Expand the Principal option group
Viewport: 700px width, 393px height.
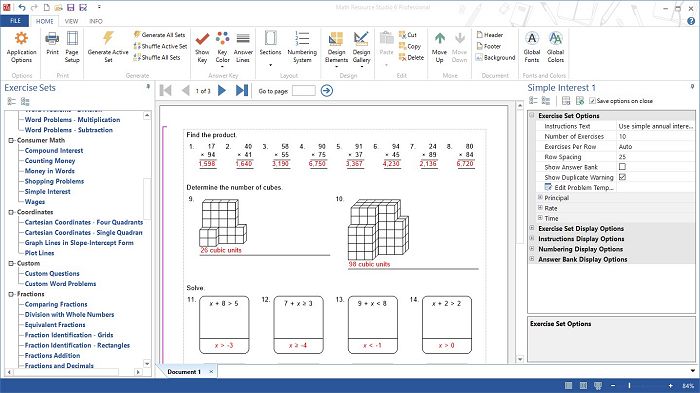540,197
